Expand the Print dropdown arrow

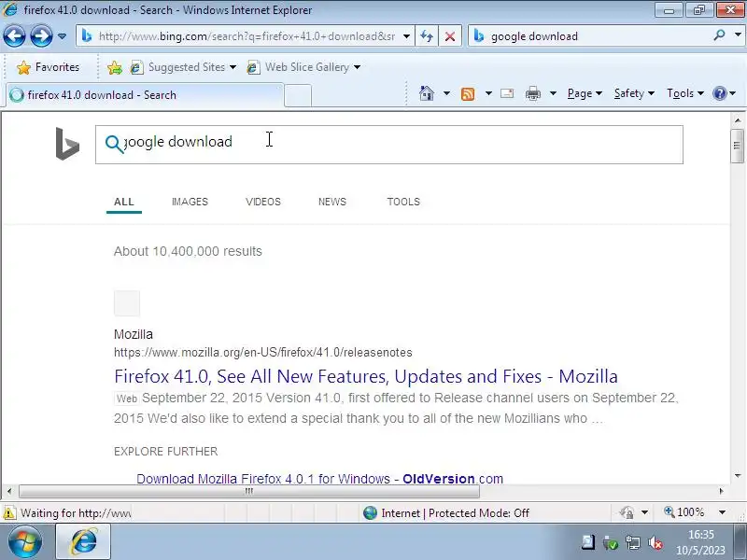553,93
